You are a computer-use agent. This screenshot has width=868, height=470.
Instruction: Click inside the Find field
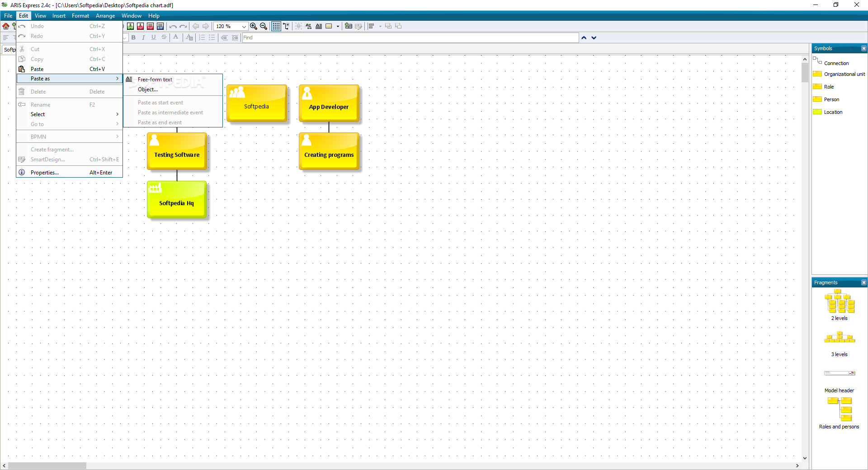click(x=410, y=38)
